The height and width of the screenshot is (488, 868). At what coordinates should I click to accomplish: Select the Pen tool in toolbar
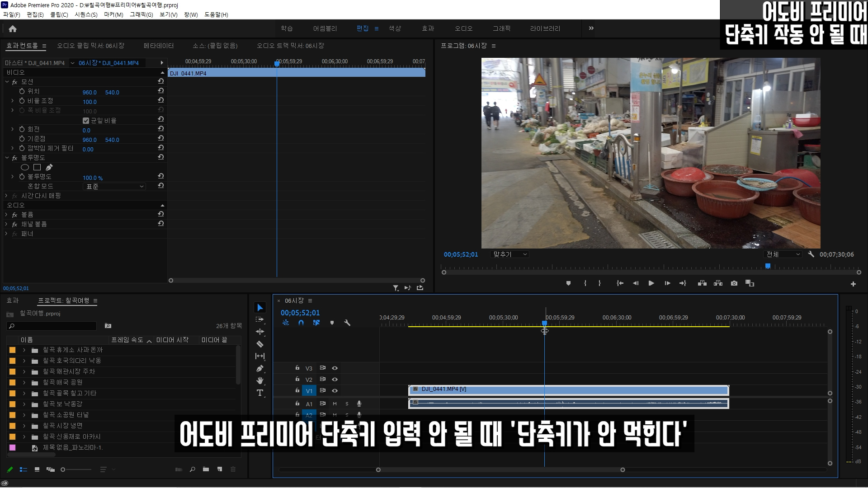260,368
